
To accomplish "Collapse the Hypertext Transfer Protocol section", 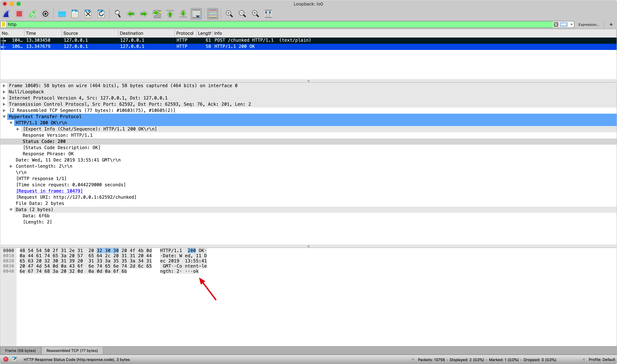I will point(4,117).
